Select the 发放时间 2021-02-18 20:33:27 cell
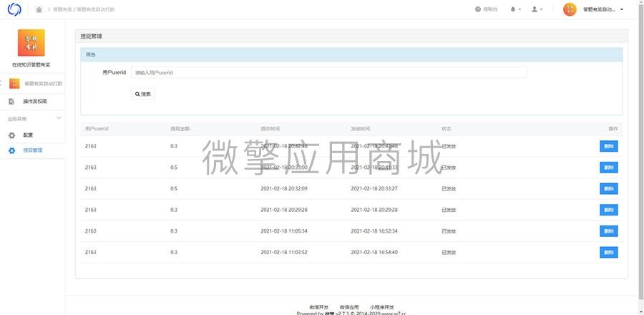 (x=374, y=189)
